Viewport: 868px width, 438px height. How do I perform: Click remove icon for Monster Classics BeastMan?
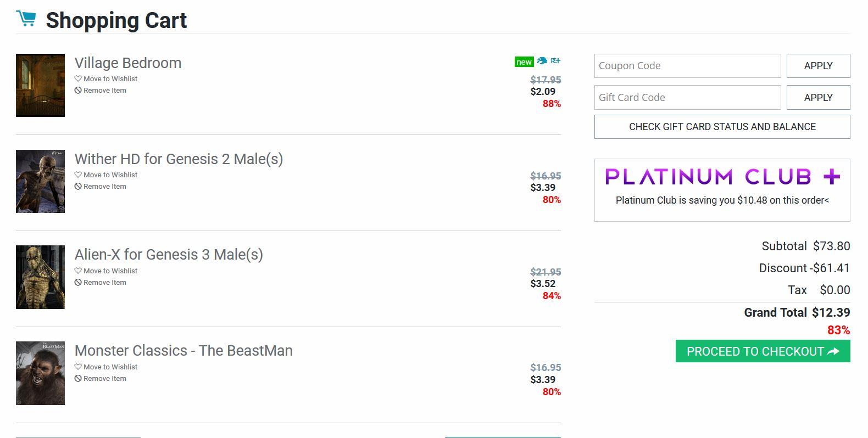[78, 378]
